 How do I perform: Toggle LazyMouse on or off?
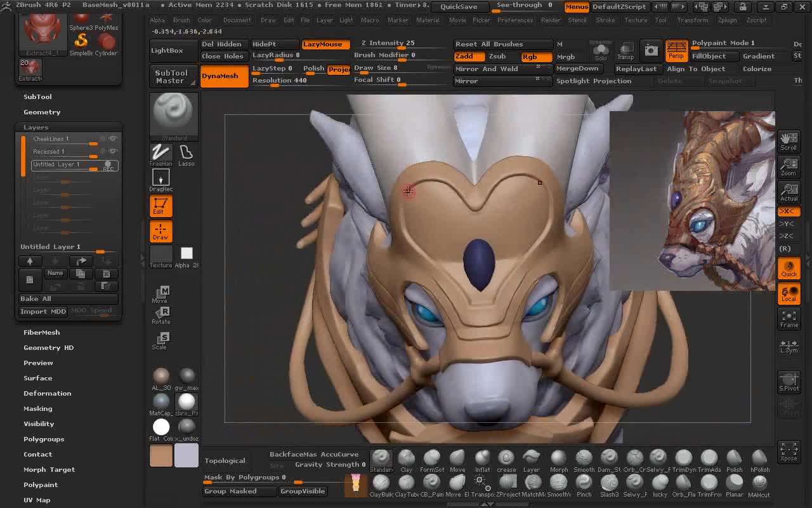tap(325, 44)
